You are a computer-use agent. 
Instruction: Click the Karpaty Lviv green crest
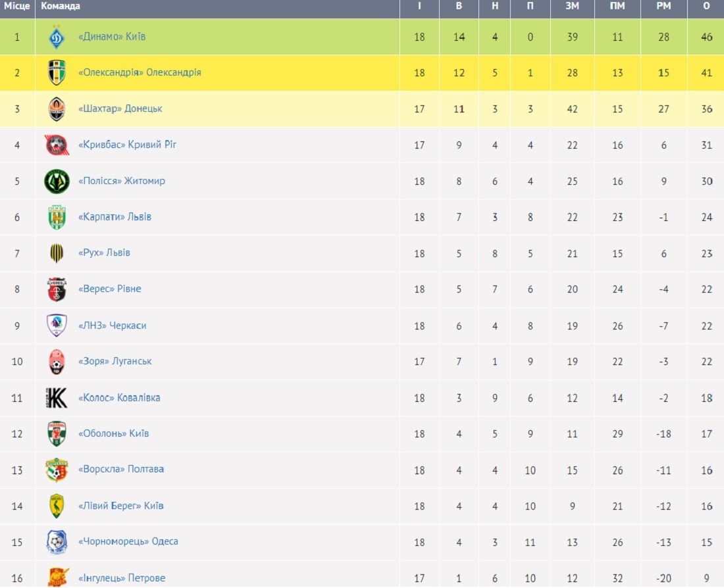57,217
